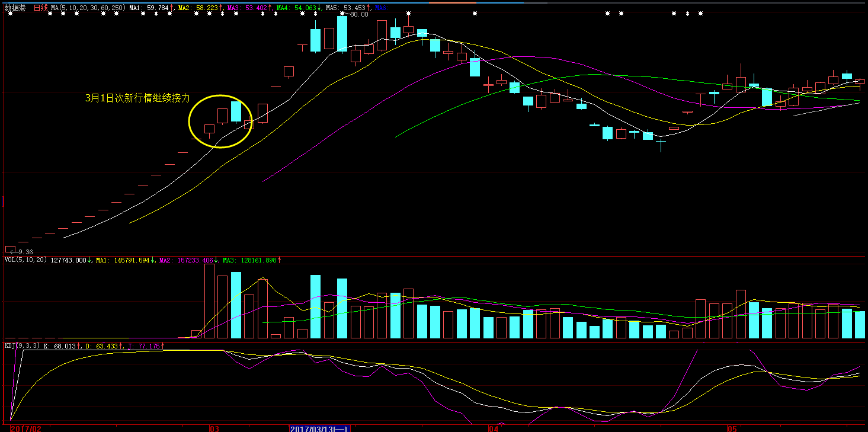Click the 数据港 stock name label
The width and height of the screenshot is (868, 432).
click(x=15, y=8)
